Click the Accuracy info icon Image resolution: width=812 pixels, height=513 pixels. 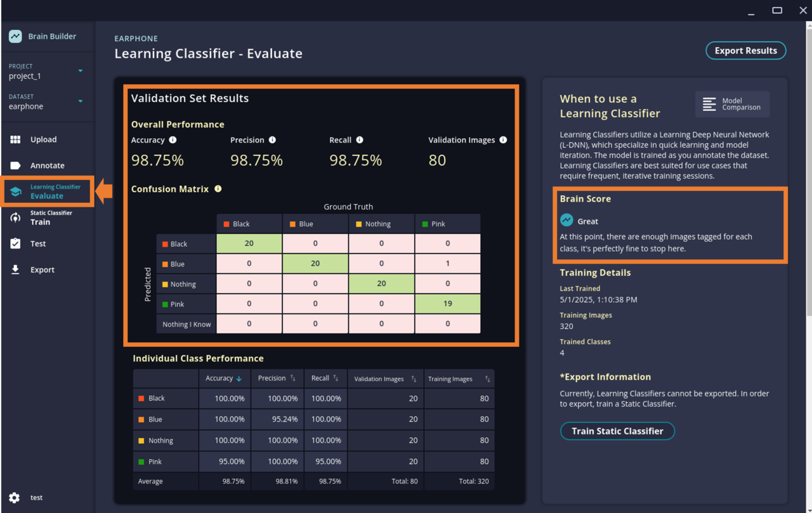(173, 140)
